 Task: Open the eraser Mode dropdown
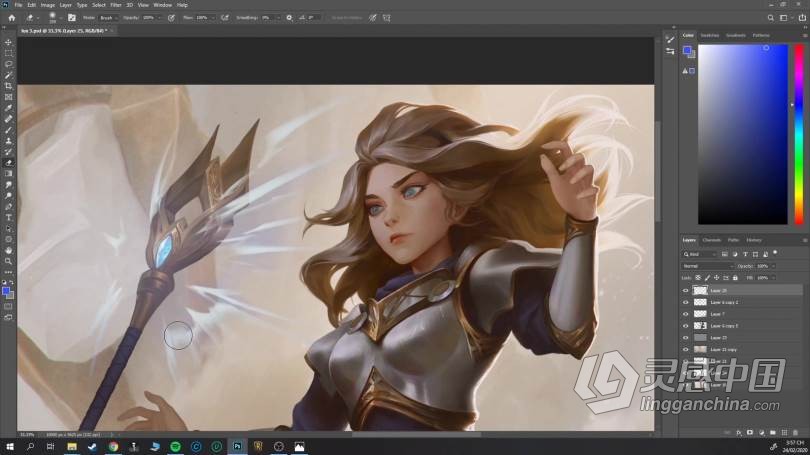tap(107, 18)
